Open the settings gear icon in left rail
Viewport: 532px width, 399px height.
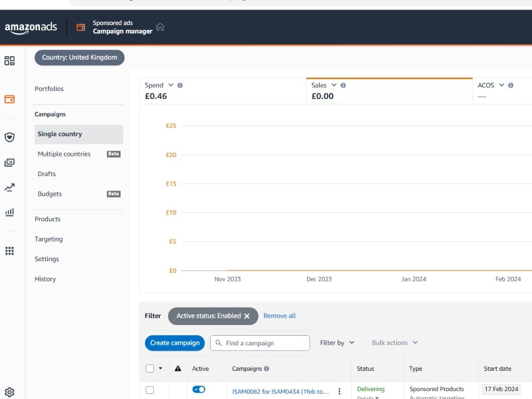(10, 392)
